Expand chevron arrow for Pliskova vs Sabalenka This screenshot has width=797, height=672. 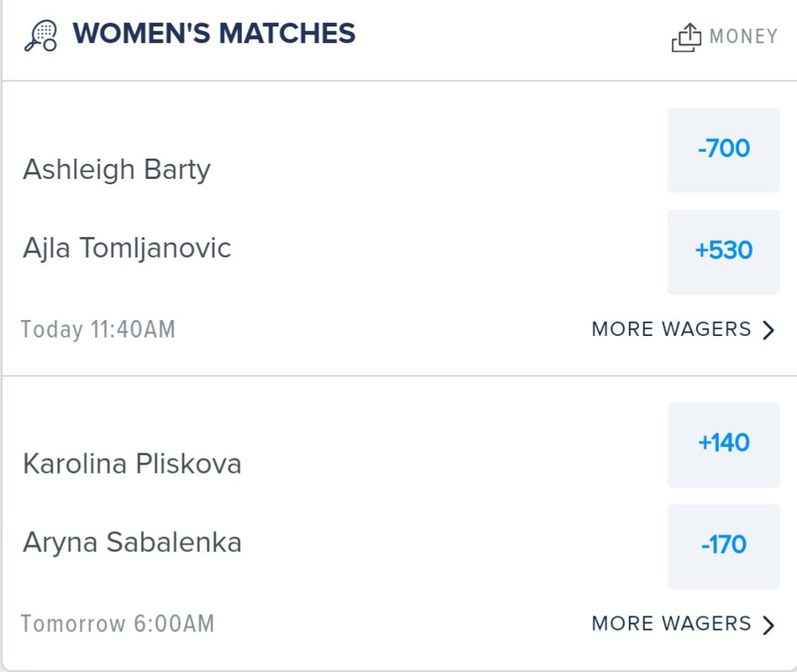[x=768, y=625]
